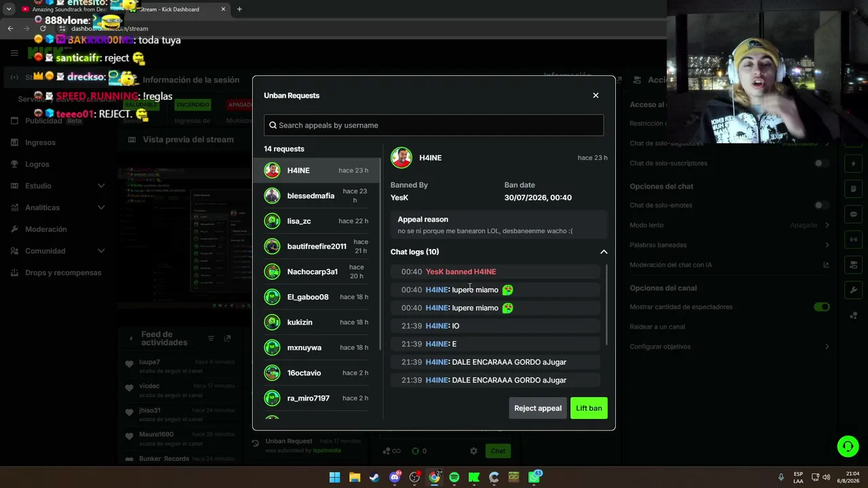Open Moderación del chat con IA link icon

(826, 265)
